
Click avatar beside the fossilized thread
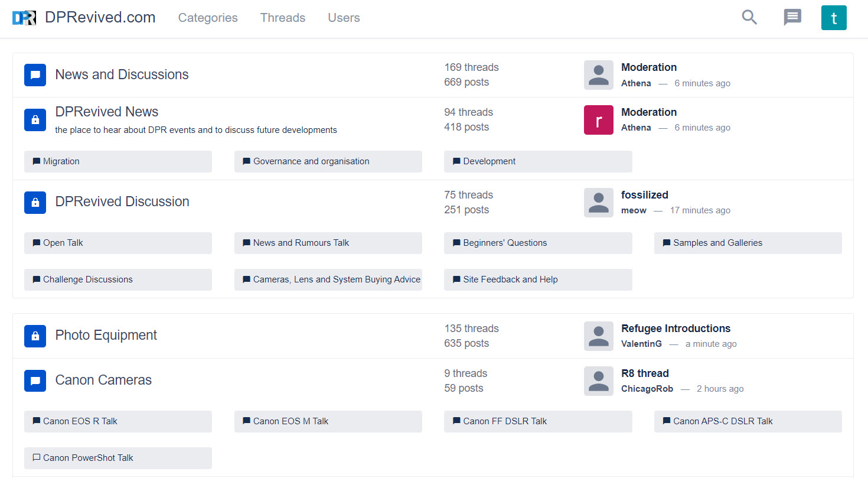point(599,203)
